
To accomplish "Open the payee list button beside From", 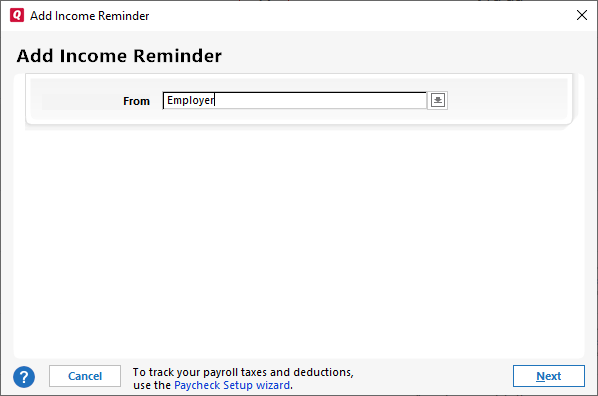I will (437, 100).
